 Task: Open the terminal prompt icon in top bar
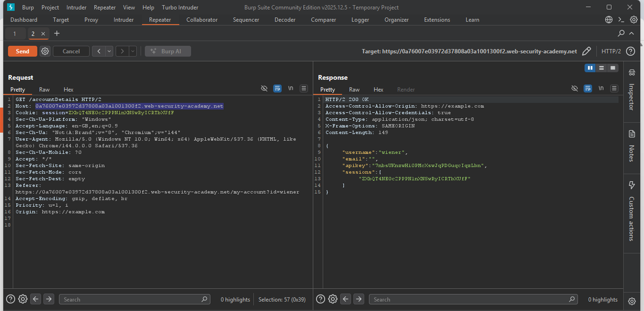coord(621,20)
